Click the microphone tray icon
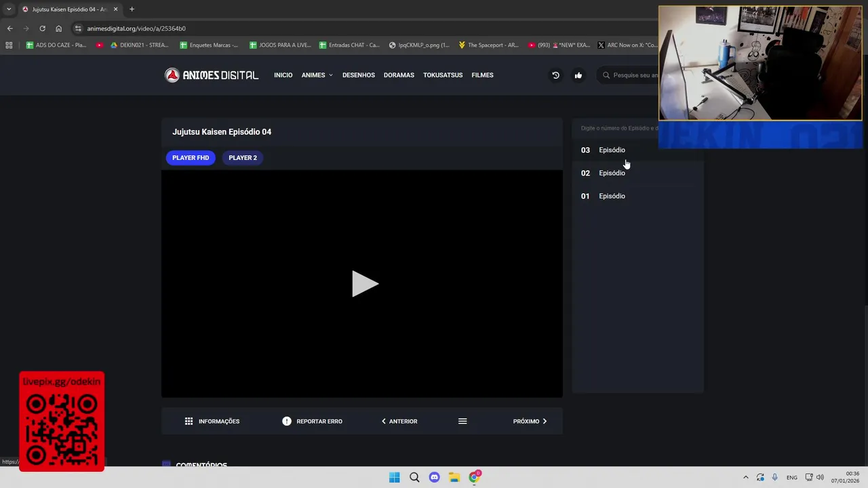868x488 pixels. point(775,477)
